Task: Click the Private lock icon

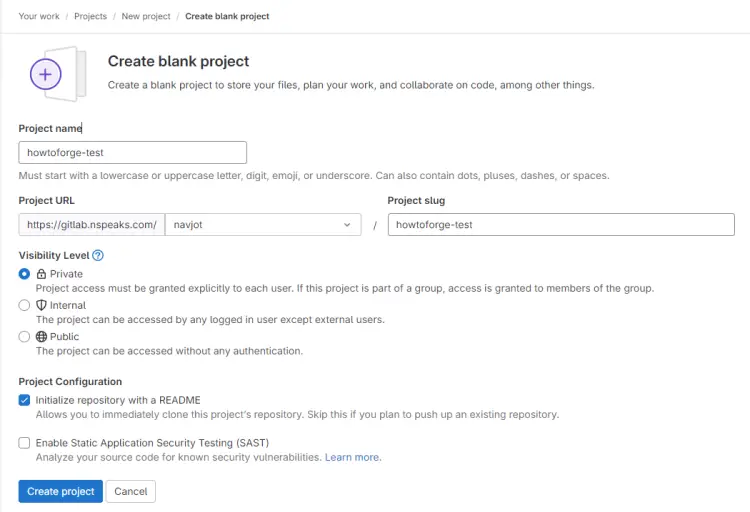Action: point(41,274)
